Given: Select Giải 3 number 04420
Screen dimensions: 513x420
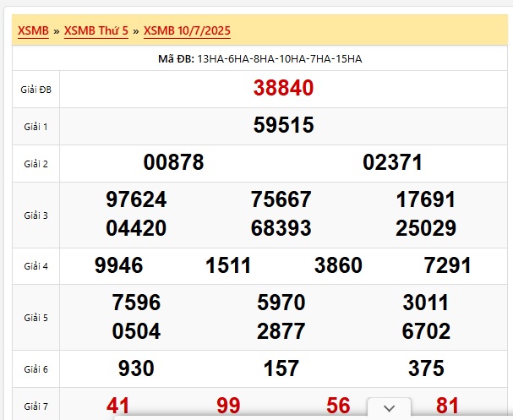Looking at the screenshot, I should tap(136, 228).
